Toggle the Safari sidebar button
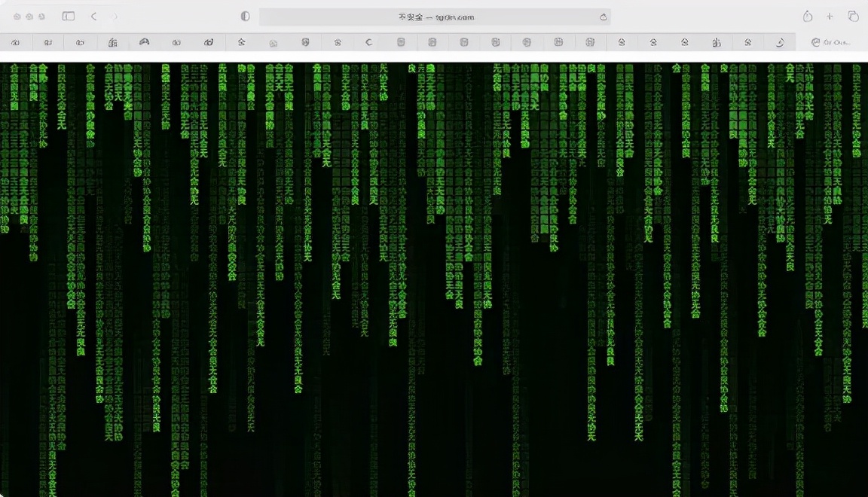 [x=68, y=16]
